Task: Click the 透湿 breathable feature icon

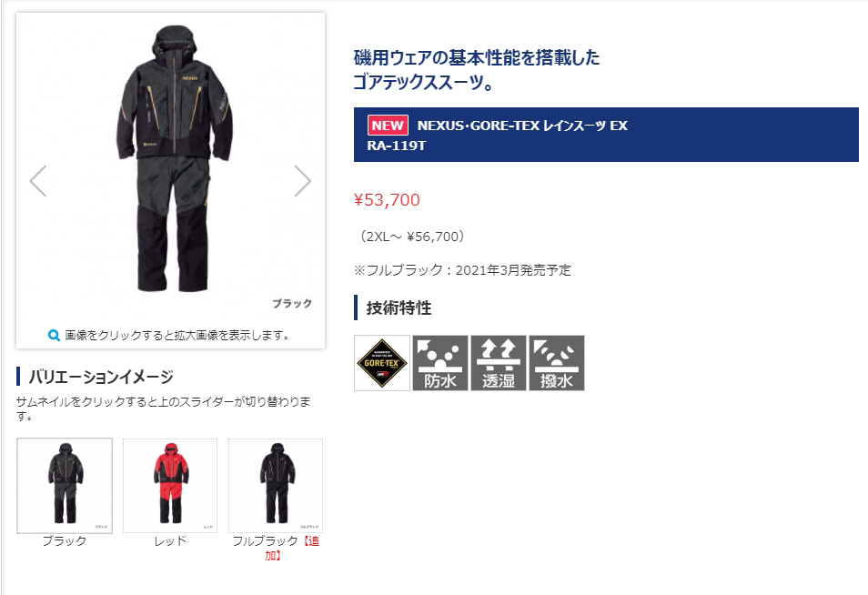Action: tap(499, 363)
